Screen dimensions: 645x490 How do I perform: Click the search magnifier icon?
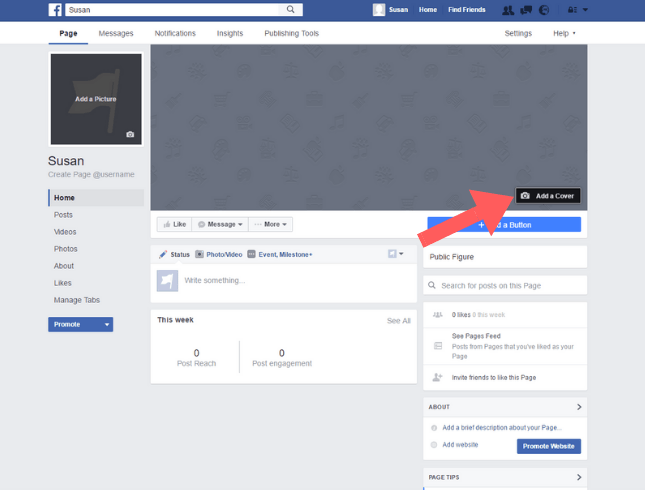click(291, 10)
